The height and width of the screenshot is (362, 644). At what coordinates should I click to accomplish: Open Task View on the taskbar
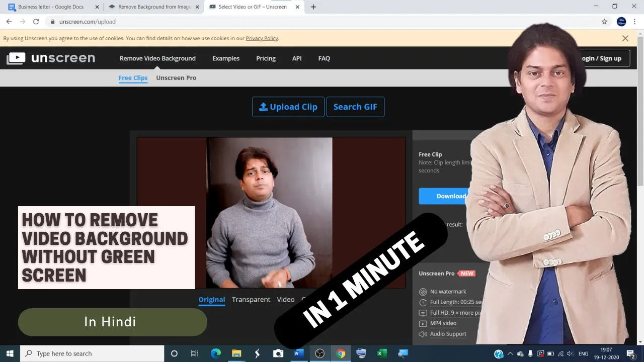194,353
